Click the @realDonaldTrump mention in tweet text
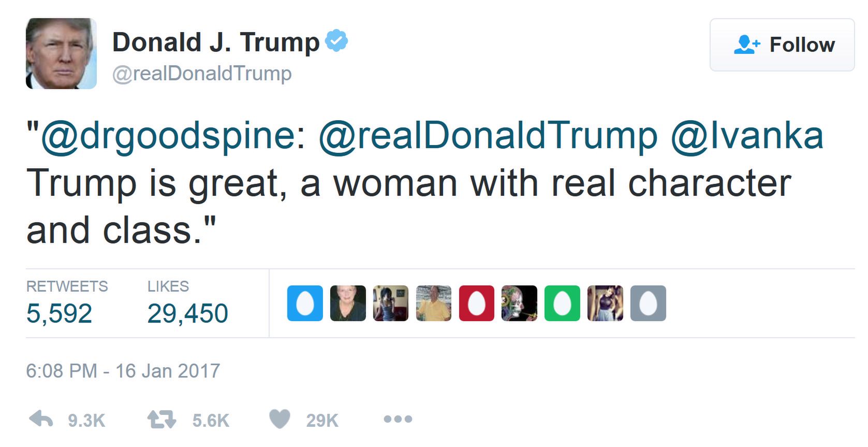 coord(488,136)
